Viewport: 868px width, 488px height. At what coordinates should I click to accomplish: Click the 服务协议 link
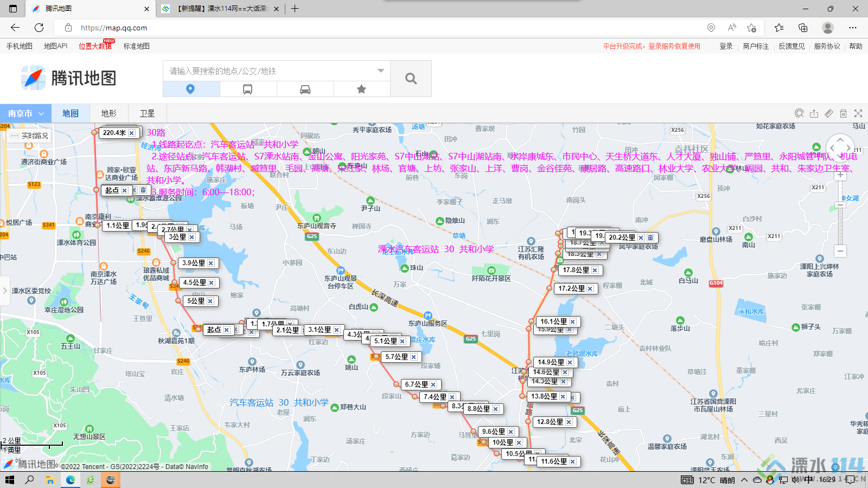click(827, 46)
